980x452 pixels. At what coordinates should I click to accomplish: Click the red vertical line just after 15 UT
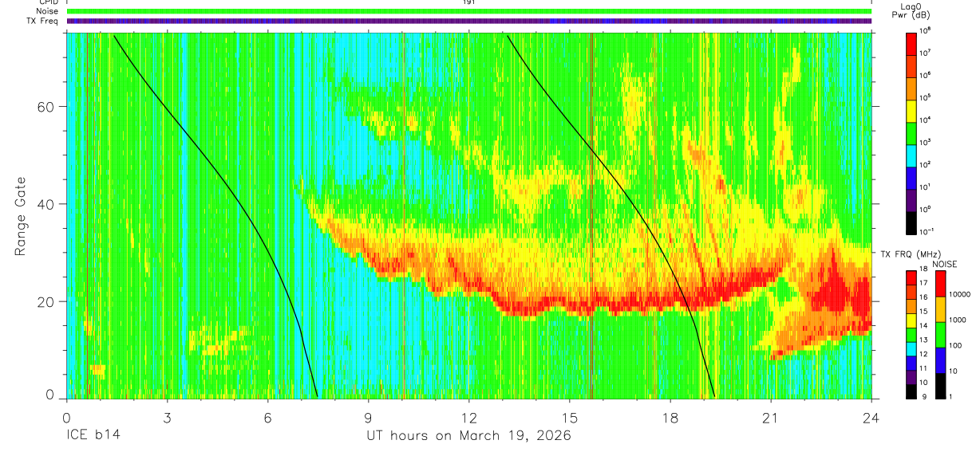[x=591, y=215]
